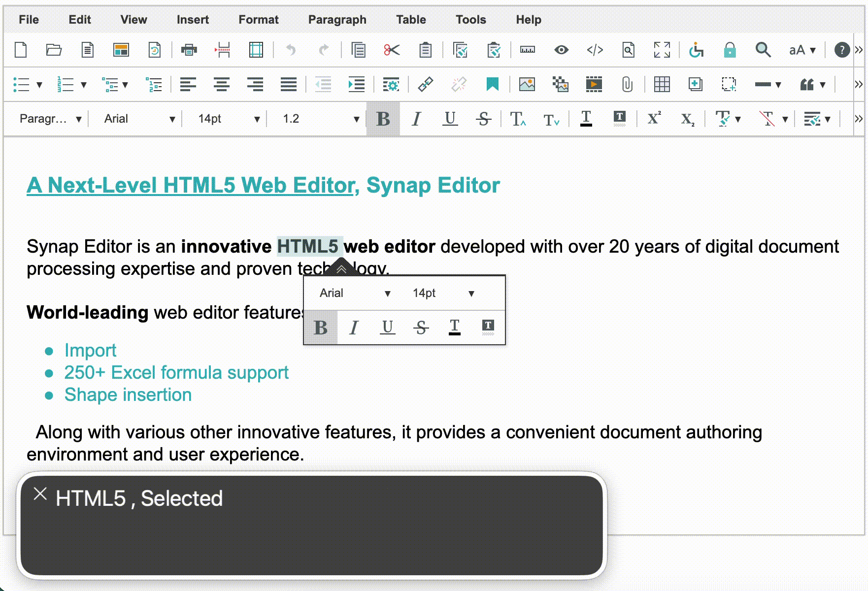Image resolution: width=868 pixels, height=591 pixels.
Task: Click the green lock icon
Action: click(730, 50)
